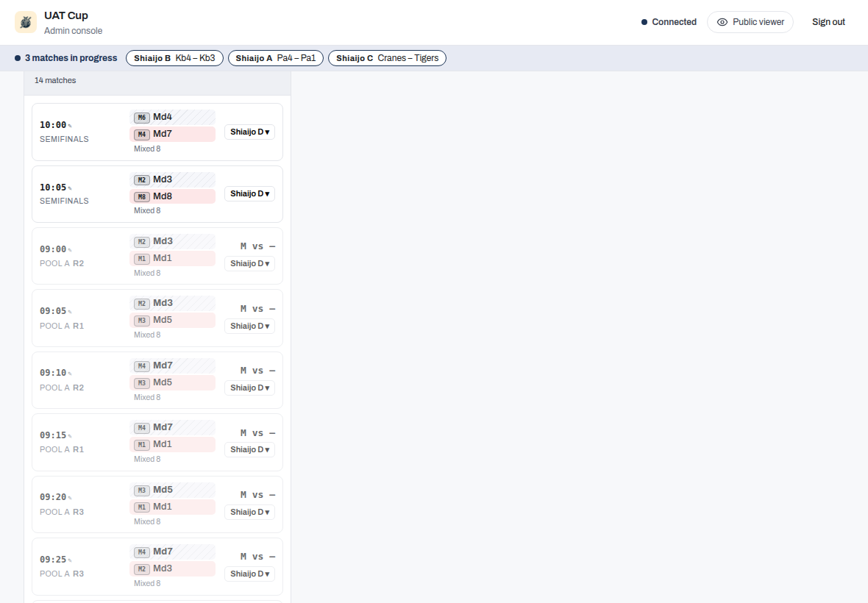Select team Md3 in 09:25 match
The width and height of the screenshot is (868, 603).
coord(173,568)
